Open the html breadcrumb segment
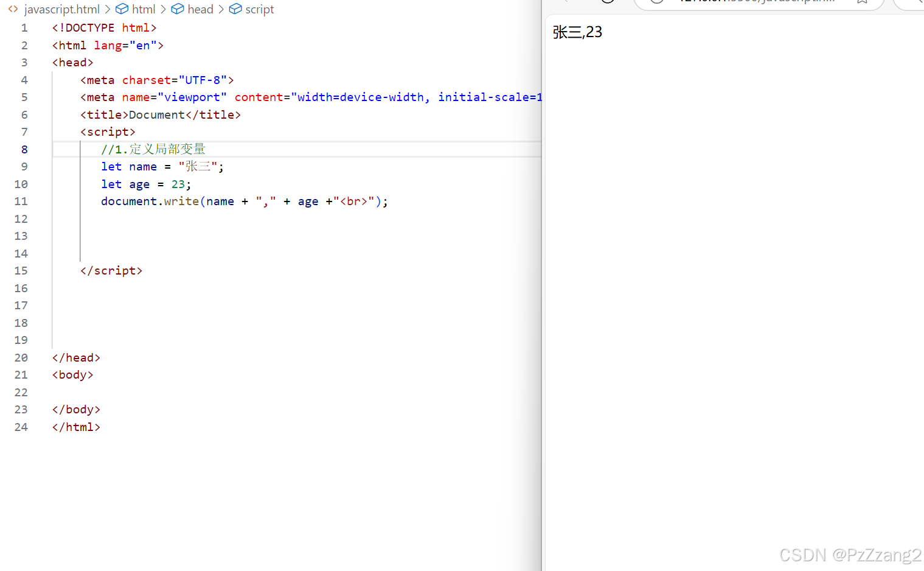This screenshot has height=571, width=924. click(144, 9)
